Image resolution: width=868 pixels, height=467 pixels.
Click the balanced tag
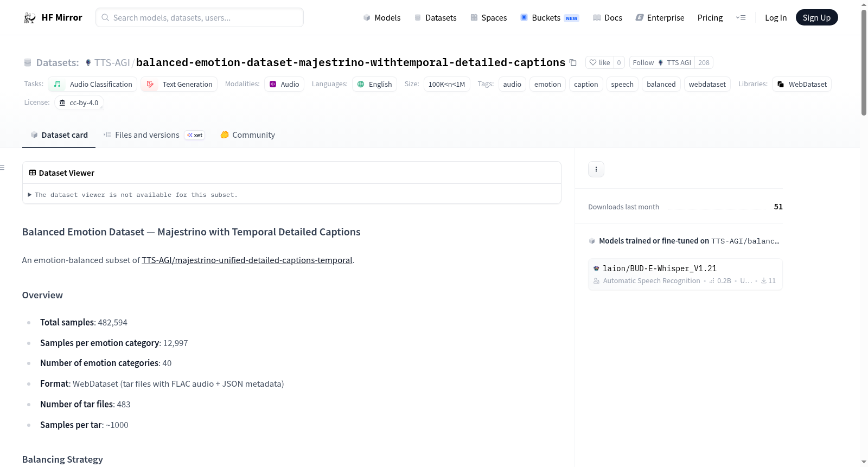pos(661,84)
